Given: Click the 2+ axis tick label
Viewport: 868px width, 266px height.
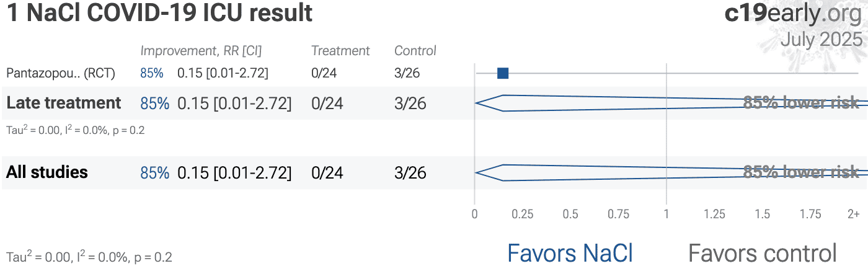Looking at the screenshot, I should pos(854,214).
